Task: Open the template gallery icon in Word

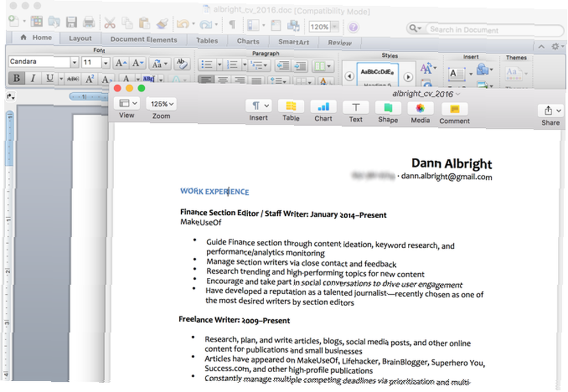Action: (36, 22)
